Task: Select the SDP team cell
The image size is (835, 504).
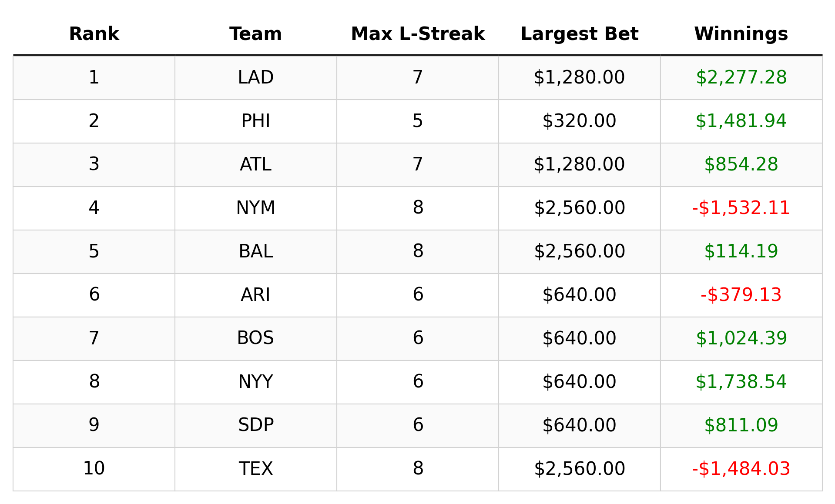Action: (x=255, y=425)
